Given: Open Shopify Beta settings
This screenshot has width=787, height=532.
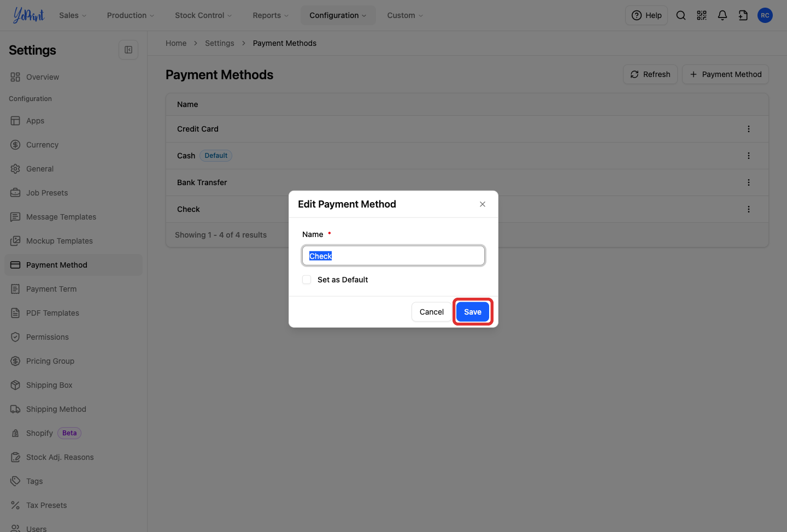Looking at the screenshot, I should pyautogui.click(x=73, y=433).
